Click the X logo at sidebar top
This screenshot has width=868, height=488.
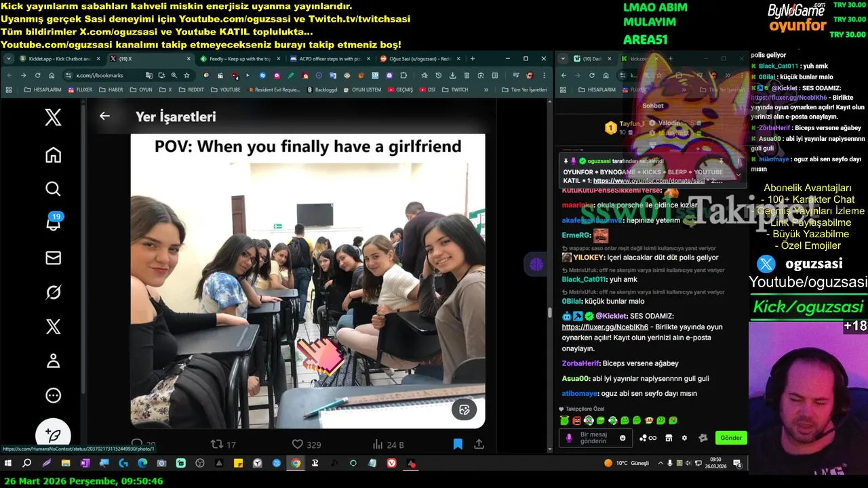(53, 117)
